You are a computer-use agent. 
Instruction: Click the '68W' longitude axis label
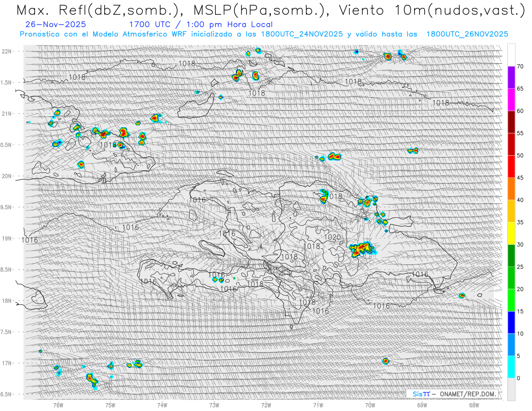(474, 404)
